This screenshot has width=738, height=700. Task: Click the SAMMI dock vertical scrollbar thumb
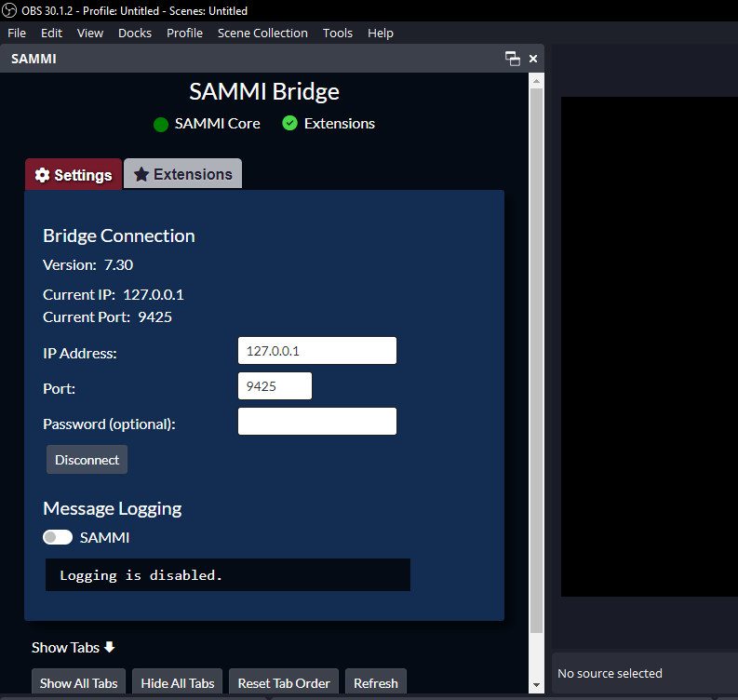(x=537, y=361)
